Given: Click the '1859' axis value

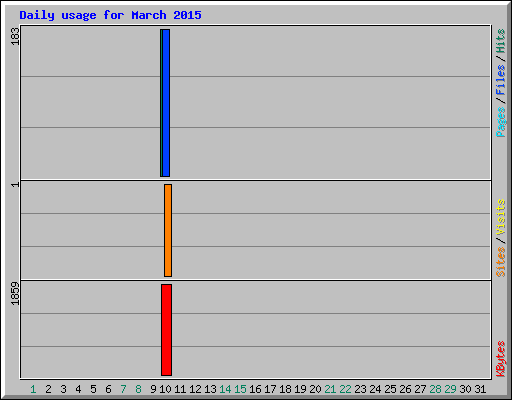Looking at the screenshot, I should coord(15,293).
